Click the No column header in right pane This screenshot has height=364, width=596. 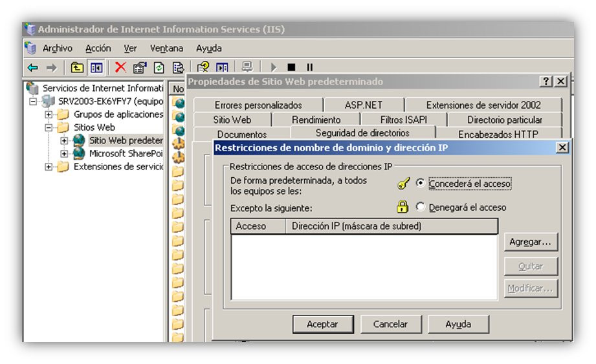click(x=177, y=89)
